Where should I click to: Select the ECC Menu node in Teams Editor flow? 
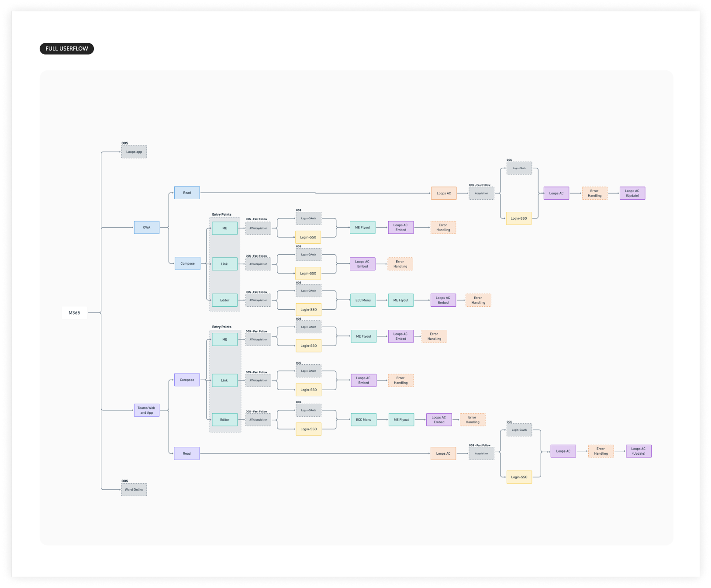pyautogui.click(x=363, y=419)
